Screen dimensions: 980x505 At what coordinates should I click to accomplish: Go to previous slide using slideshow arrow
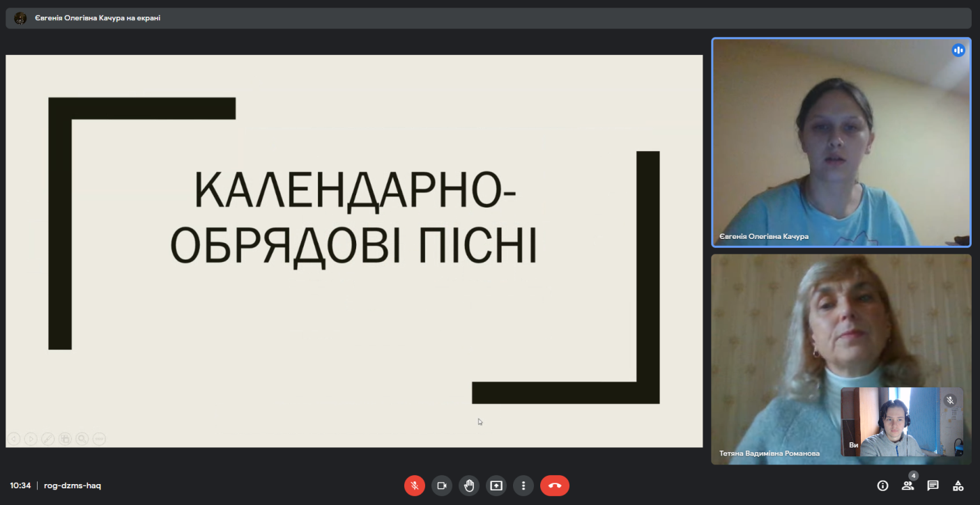tap(13, 439)
